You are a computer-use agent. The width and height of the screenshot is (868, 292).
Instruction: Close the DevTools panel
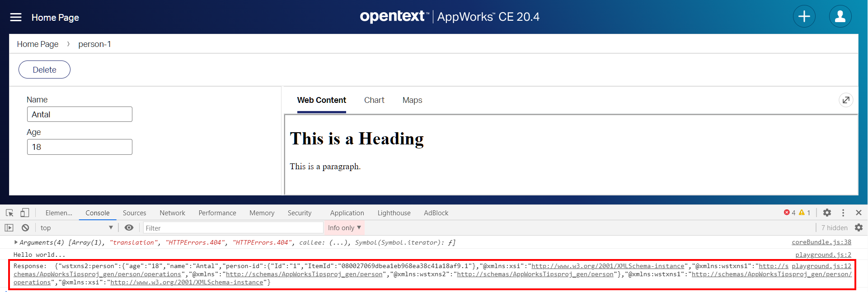pyautogui.click(x=859, y=213)
